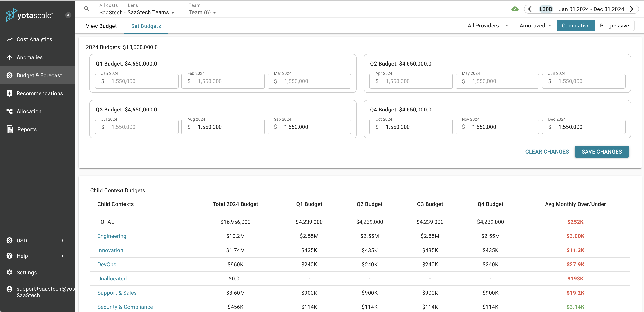The width and height of the screenshot is (644, 312).
Task: Open the Innovation child context link
Action: [x=110, y=250]
